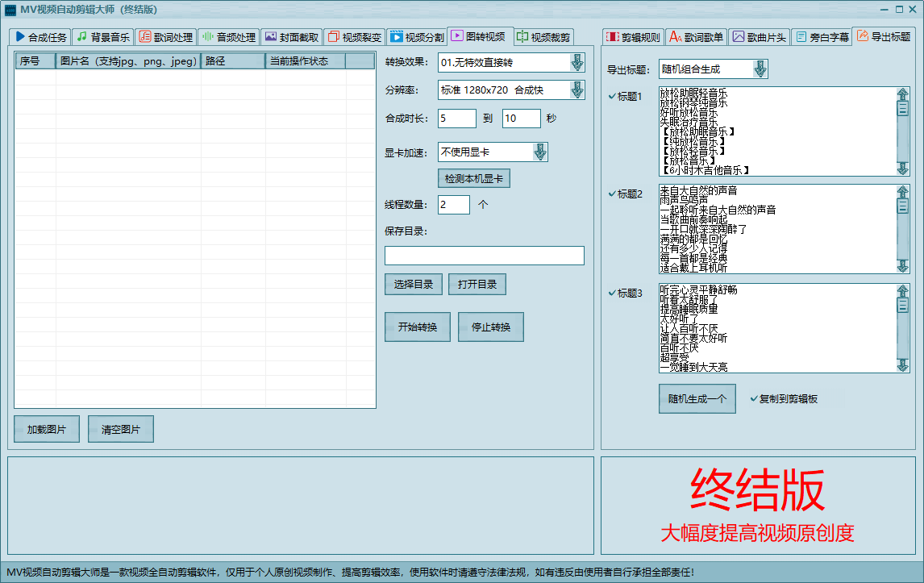Click the 标题2 list scrollbar thumb

(x=902, y=206)
